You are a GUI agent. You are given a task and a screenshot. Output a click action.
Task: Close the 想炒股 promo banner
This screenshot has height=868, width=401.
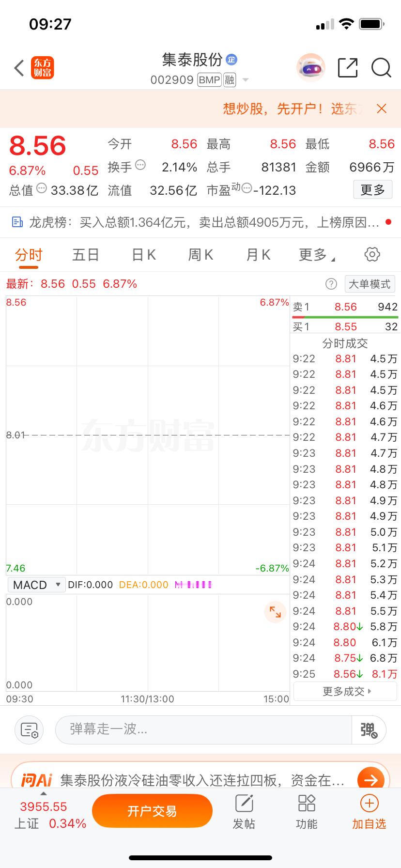click(x=382, y=108)
